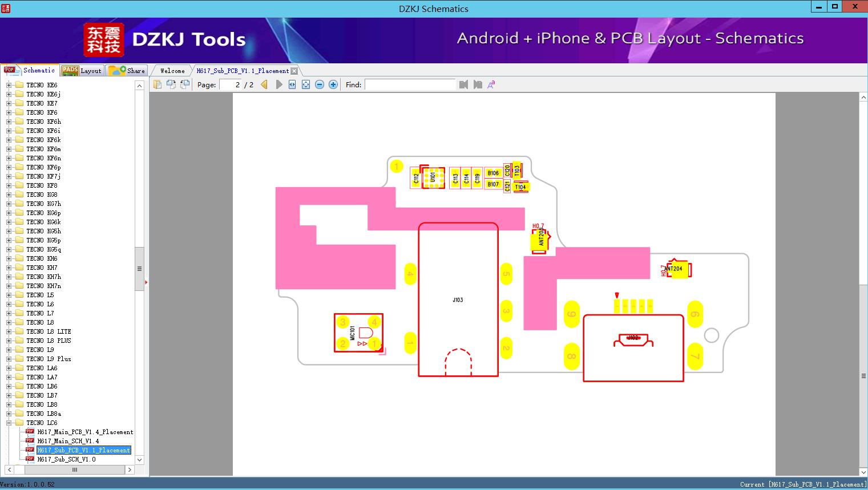Open H617_Main_PCB_V1.4_Placement file
The height and width of the screenshot is (490, 868).
(85, 432)
